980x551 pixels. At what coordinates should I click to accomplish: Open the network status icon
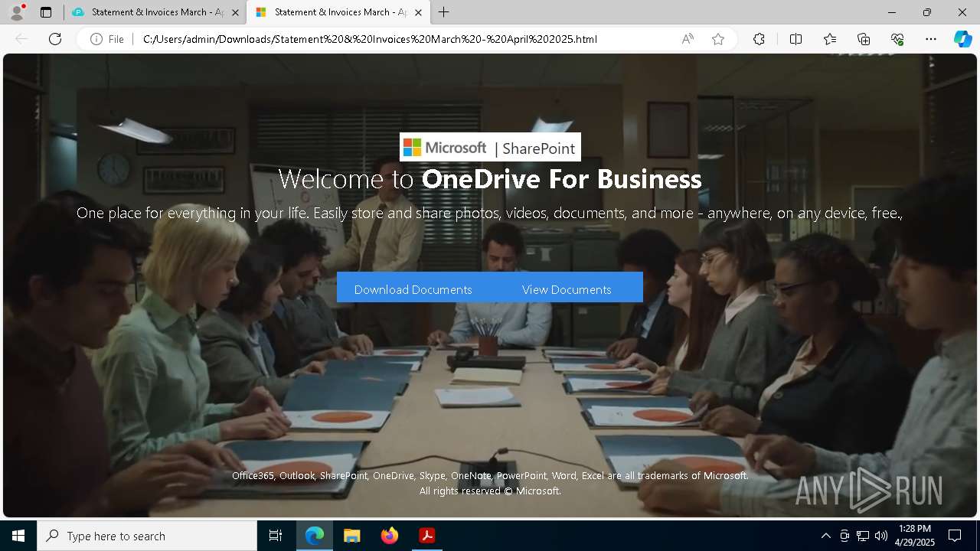click(x=863, y=536)
